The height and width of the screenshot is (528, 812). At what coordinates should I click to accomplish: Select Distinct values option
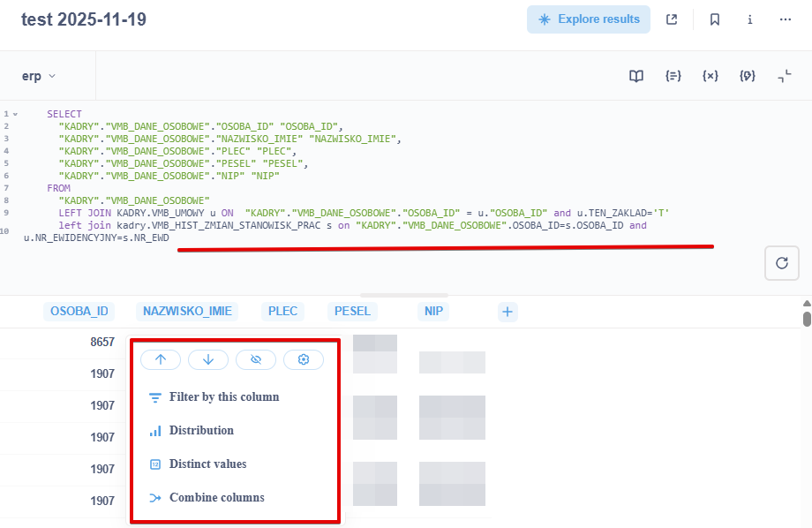pyautogui.click(x=207, y=464)
